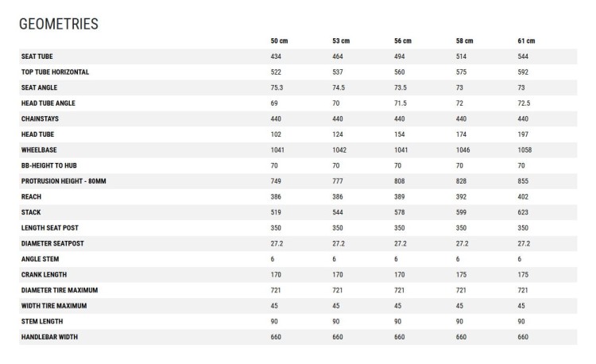This screenshot has height=364, width=596.
Task: Click the BB-HEIGHT TO HUB label
Action: click(49, 165)
